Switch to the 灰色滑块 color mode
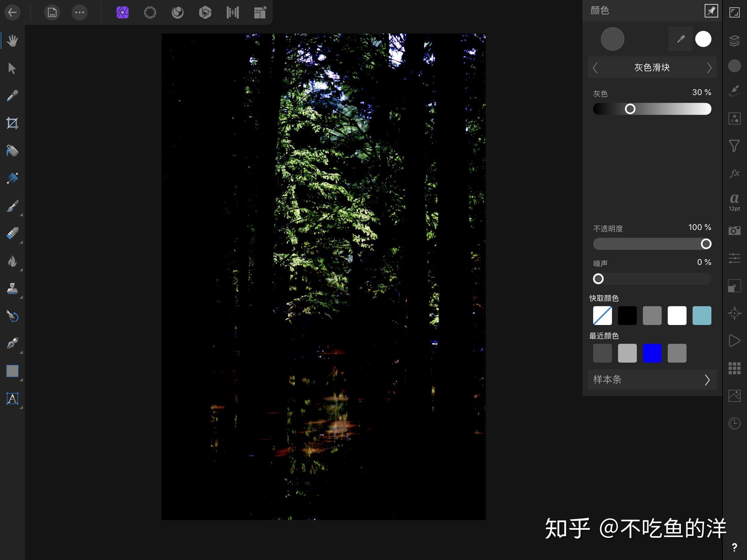This screenshot has width=747, height=560. tap(651, 67)
